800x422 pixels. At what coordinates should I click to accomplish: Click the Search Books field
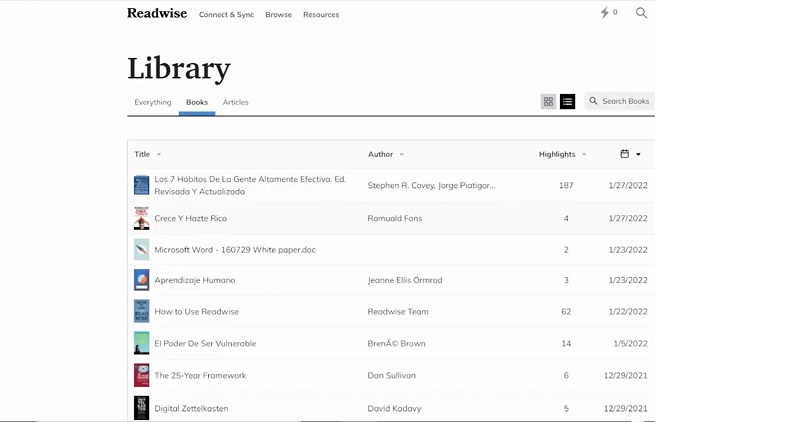coord(619,101)
